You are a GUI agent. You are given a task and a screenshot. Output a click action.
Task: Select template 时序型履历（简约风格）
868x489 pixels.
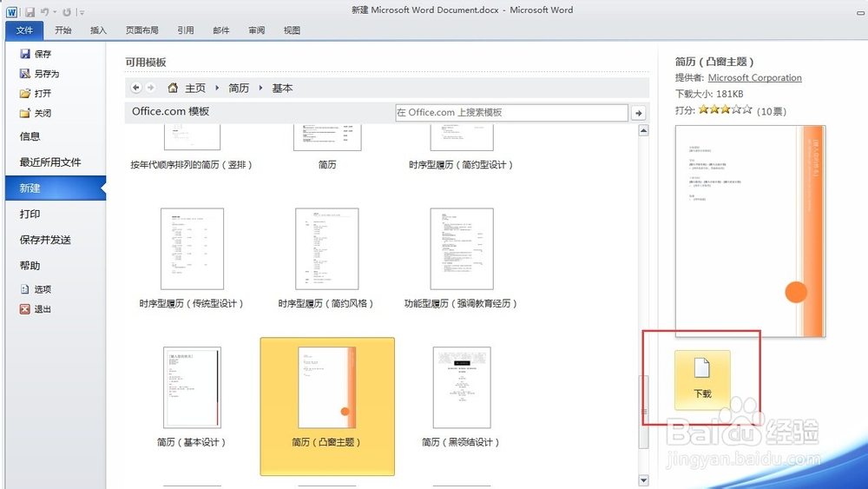[326, 258]
